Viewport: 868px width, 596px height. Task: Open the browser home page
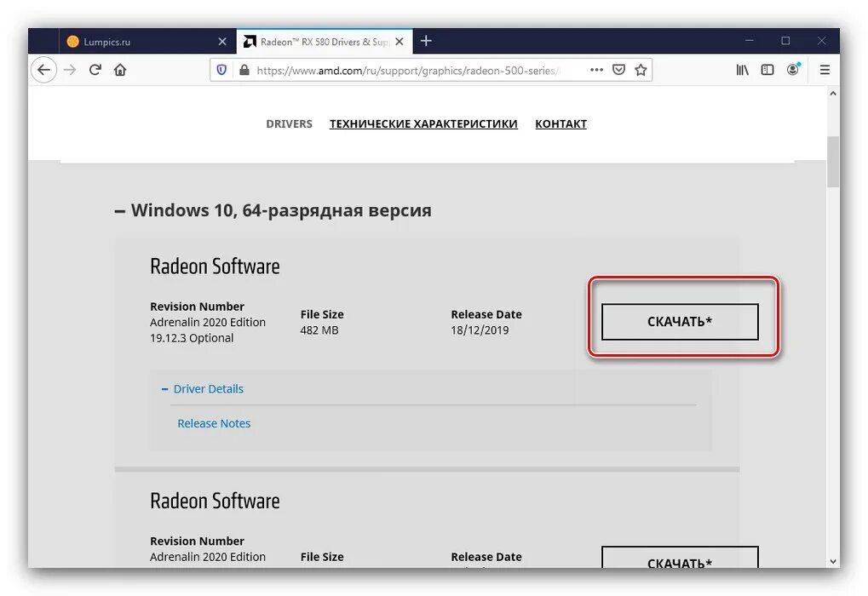point(120,70)
